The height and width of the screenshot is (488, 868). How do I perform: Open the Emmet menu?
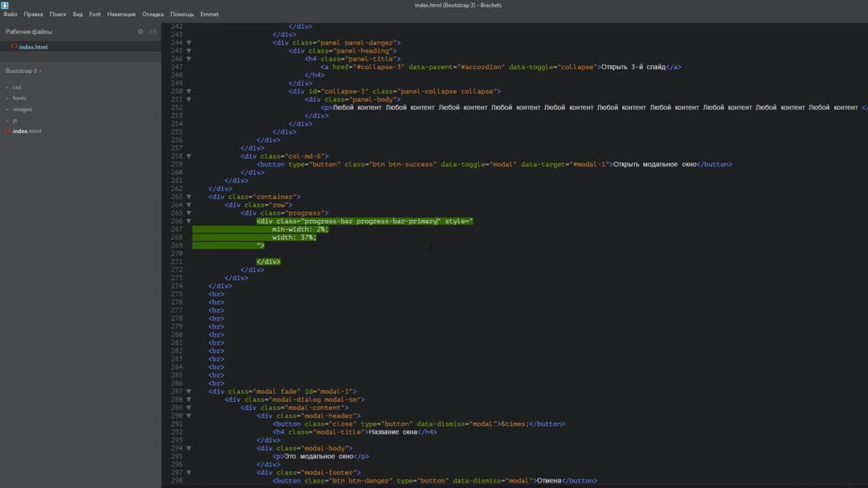[x=210, y=14]
